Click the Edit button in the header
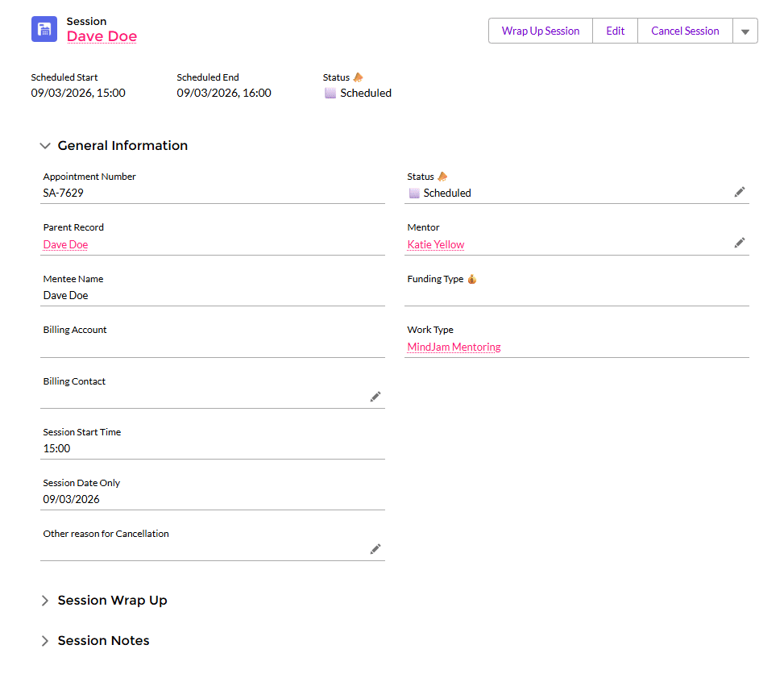Image resolution: width=784 pixels, height=674 pixels. (x=615, y=31)
